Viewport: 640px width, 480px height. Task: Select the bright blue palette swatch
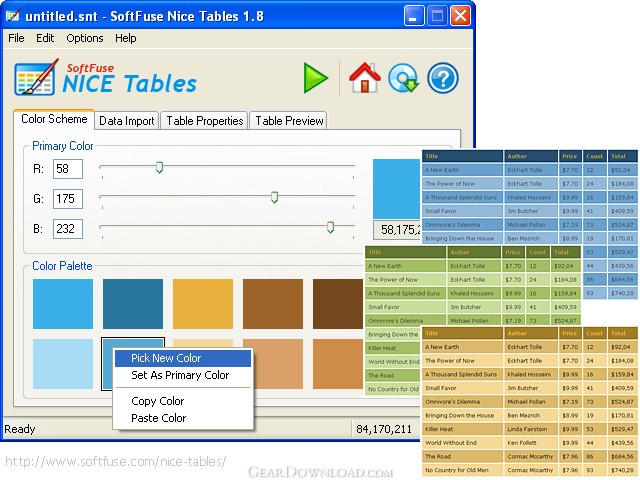click(x=63, y=304)
